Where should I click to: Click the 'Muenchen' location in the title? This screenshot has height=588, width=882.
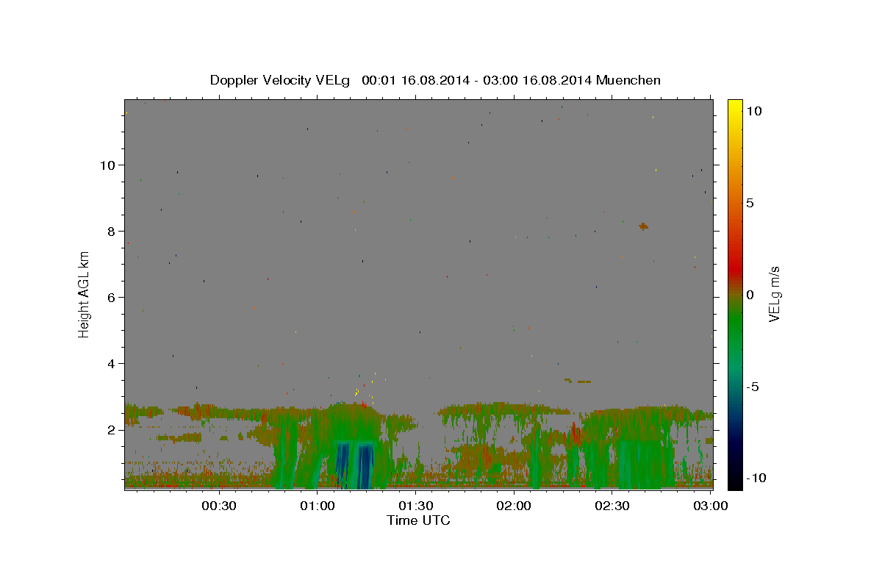[x=628, y=80]
